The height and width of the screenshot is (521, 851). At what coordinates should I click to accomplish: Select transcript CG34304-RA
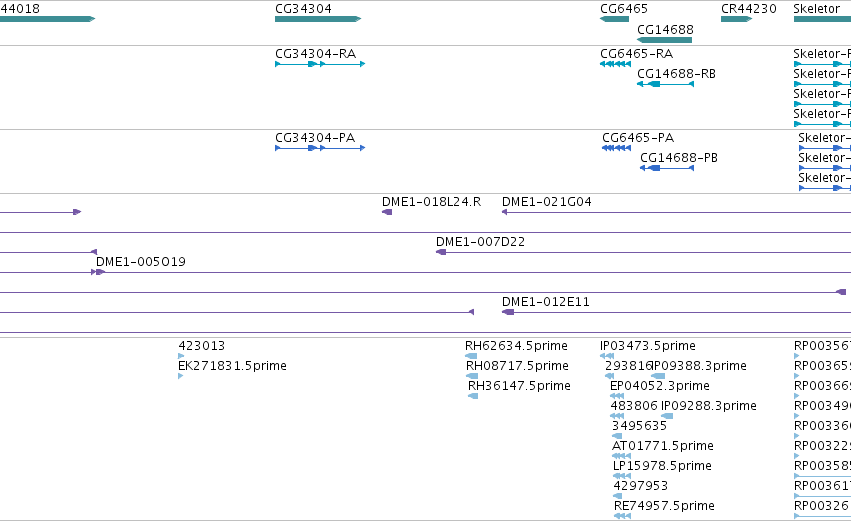pyautogui.click(x=320, y=64)
